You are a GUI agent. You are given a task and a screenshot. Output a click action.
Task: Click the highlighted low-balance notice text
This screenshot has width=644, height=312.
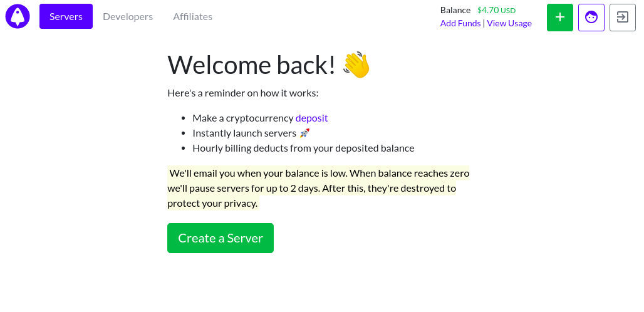tap(318, 189)
